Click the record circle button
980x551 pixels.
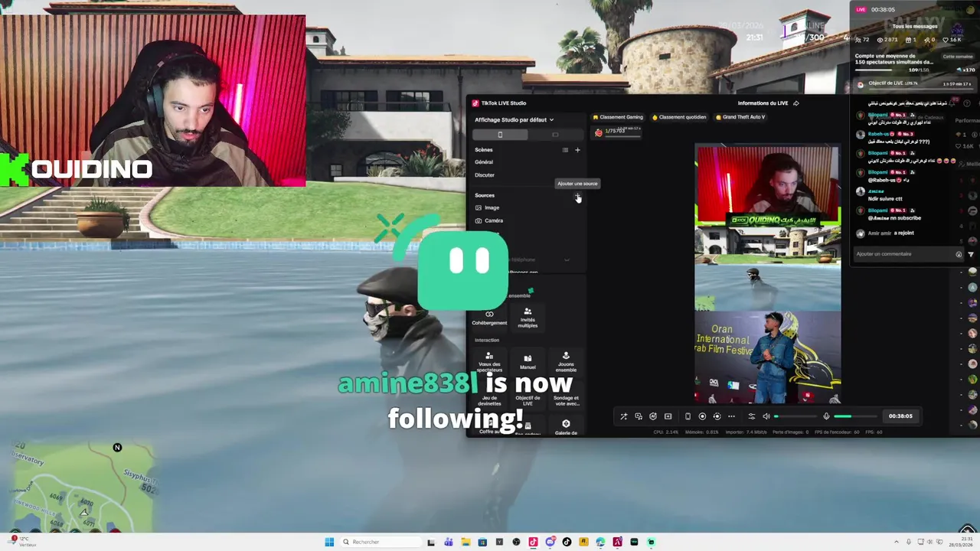click(x=702, y=416)
